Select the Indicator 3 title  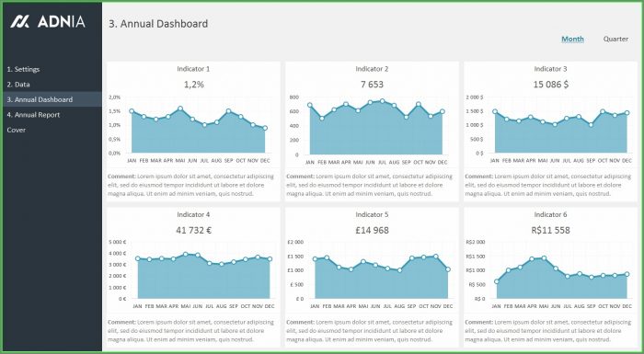pos(550,69)
